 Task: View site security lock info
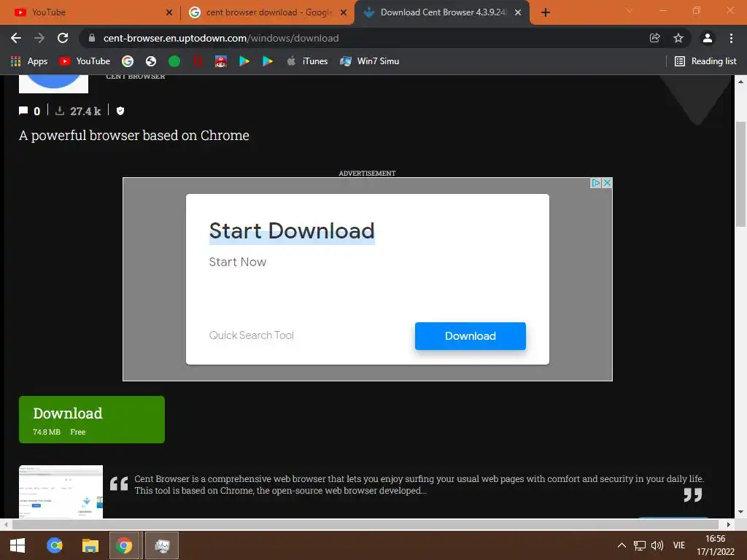point(92,38)
